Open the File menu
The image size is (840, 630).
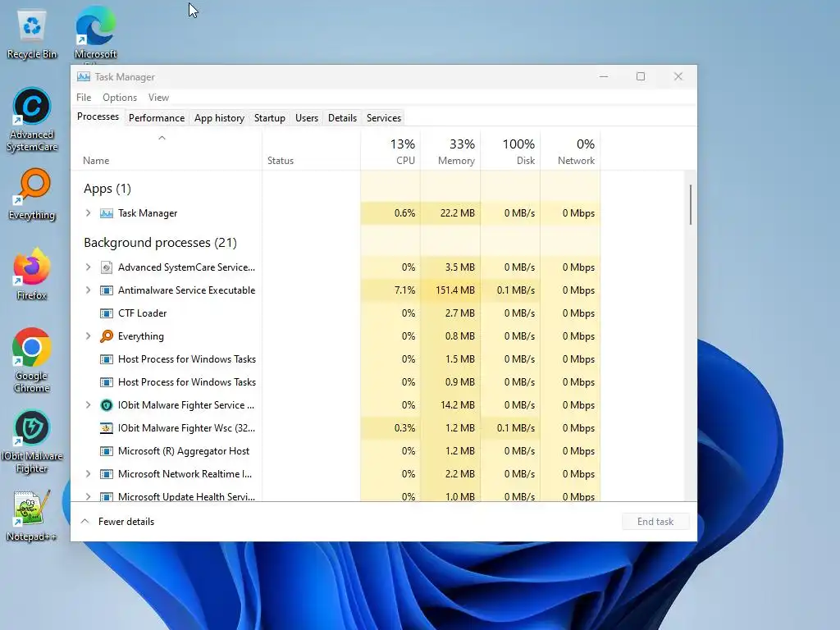pyautogui.click(x=84, y=98)
